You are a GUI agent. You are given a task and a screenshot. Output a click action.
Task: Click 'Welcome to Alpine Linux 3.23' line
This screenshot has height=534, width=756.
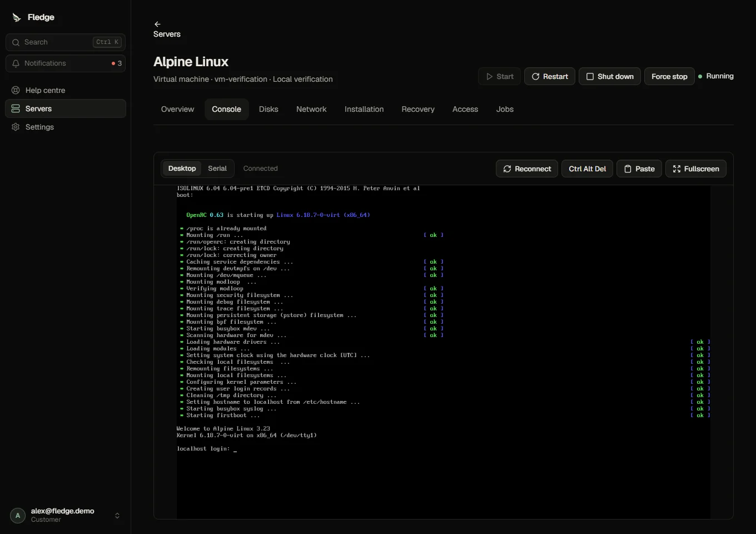(223, 429)
